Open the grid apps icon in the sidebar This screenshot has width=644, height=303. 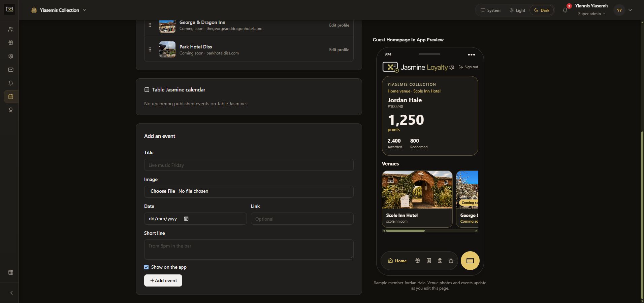11,272
